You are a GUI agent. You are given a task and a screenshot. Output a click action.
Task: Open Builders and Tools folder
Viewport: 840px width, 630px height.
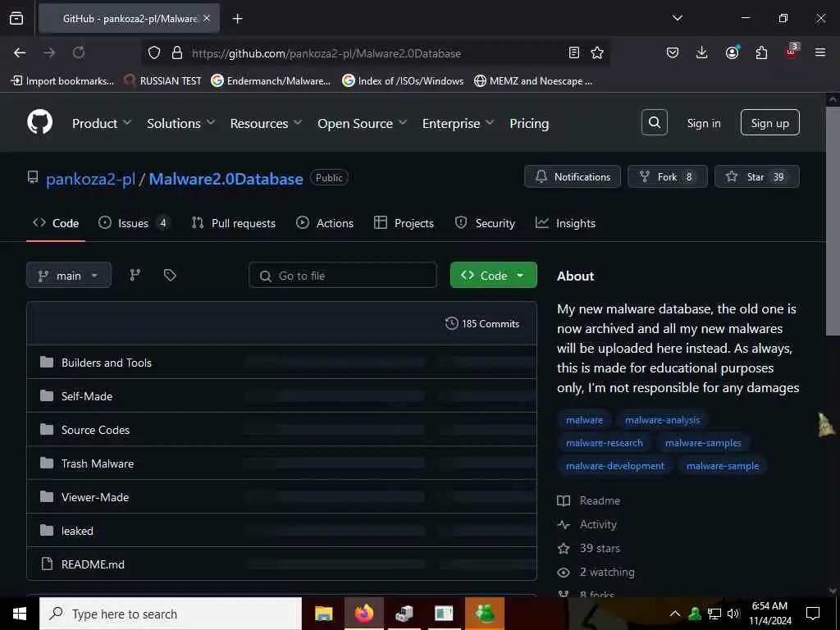(x=106, y=363)
